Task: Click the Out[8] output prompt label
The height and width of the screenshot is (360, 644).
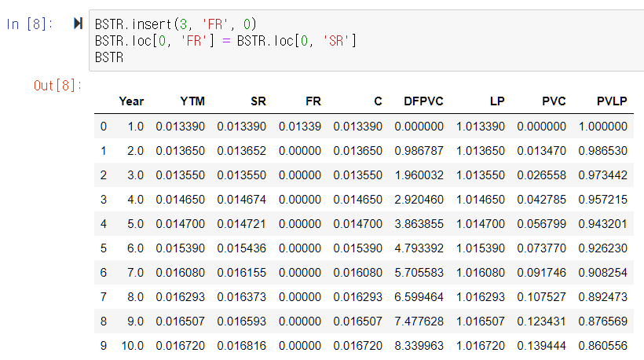Action: pos(57,86)
